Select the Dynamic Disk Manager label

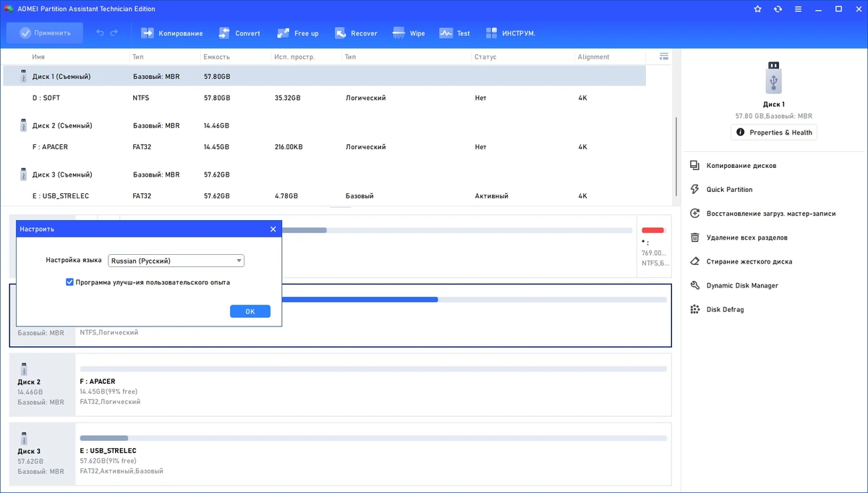pyautogui.click(x=742, y=285)
